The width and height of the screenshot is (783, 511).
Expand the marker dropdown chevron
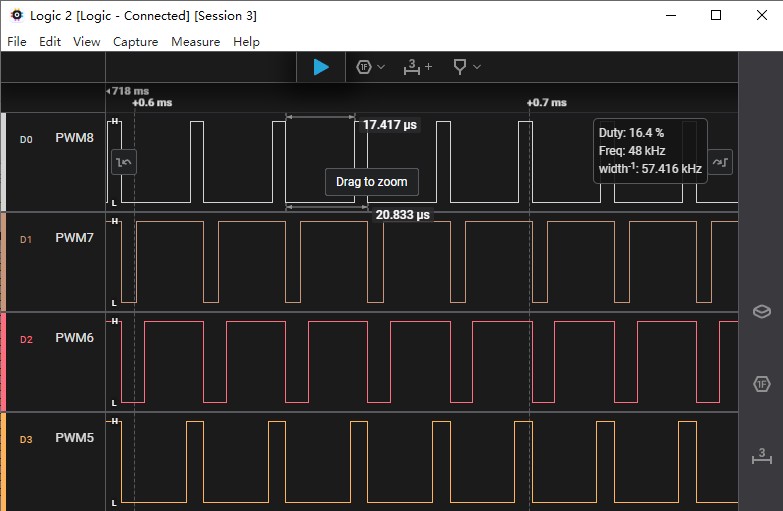tap(477, 67)
